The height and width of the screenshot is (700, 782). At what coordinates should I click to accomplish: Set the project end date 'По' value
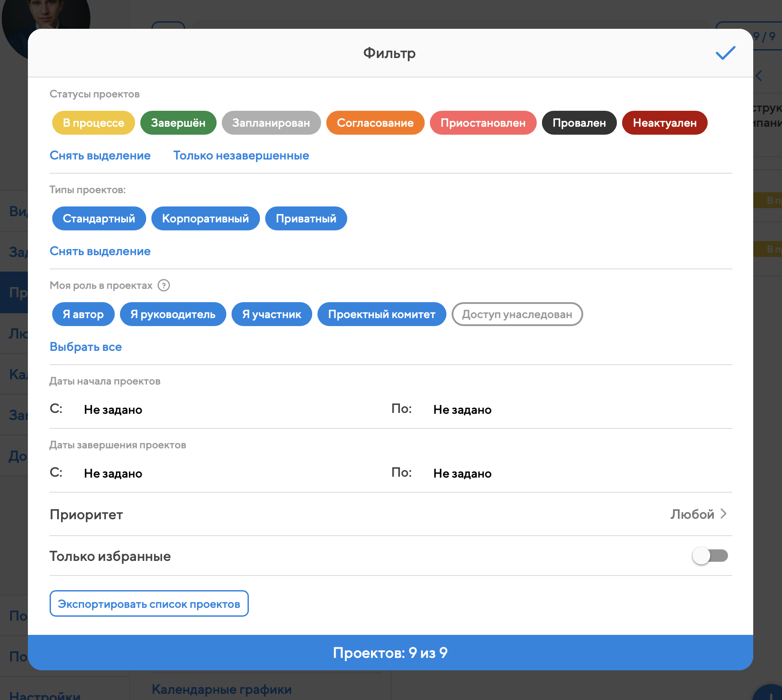[462, 474]
